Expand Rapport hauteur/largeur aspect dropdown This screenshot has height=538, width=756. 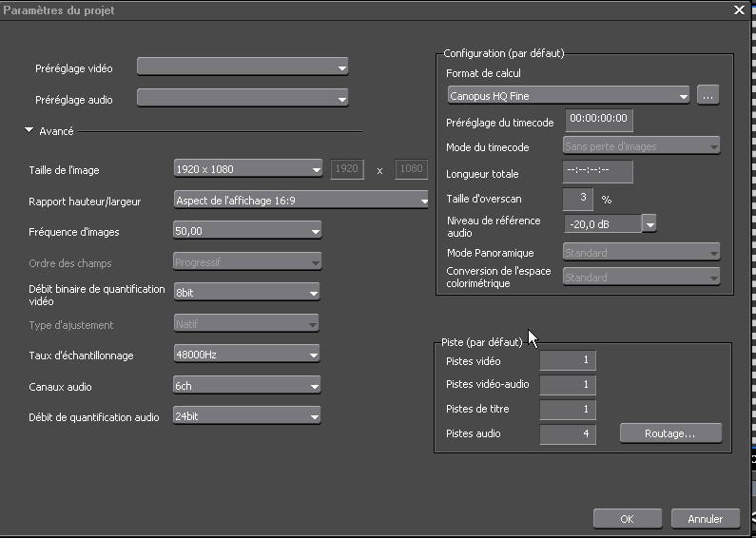point(300,200)
